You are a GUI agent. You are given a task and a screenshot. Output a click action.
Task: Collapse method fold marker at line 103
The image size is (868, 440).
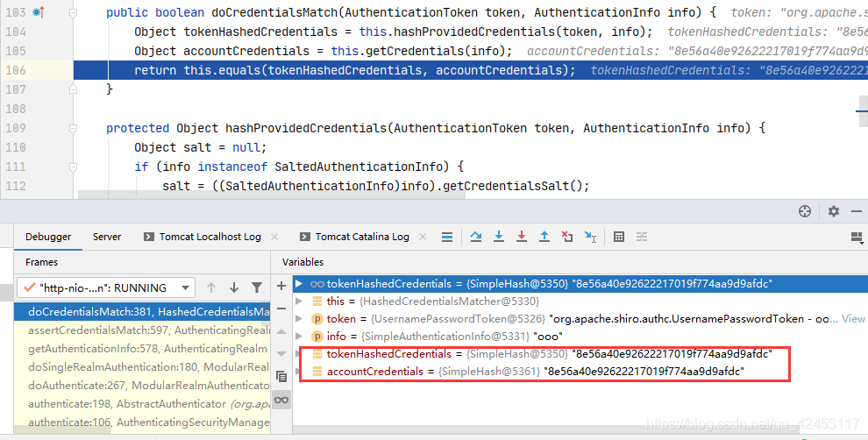point(73,12)
